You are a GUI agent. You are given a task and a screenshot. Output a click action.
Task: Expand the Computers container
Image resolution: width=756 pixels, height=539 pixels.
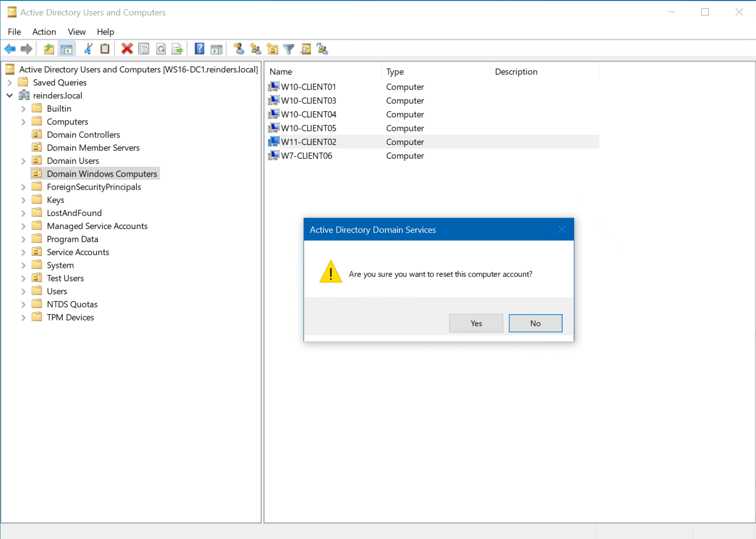coord(23,121)
